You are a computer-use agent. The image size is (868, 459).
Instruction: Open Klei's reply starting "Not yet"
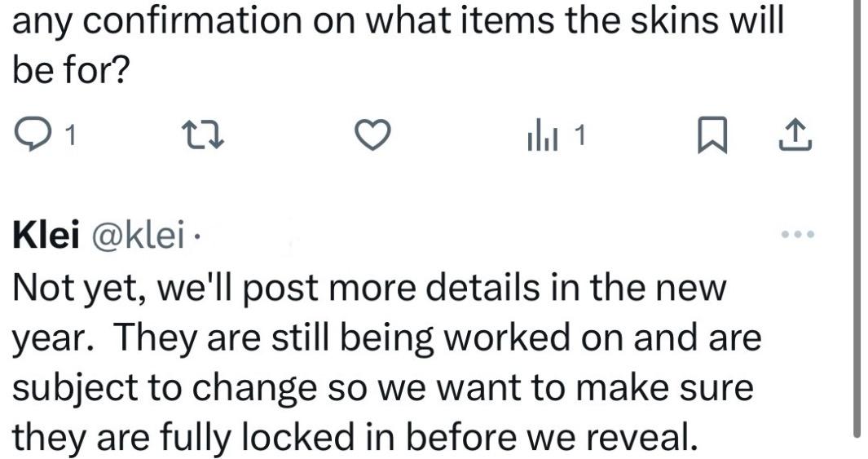click(x=367, y=290)
